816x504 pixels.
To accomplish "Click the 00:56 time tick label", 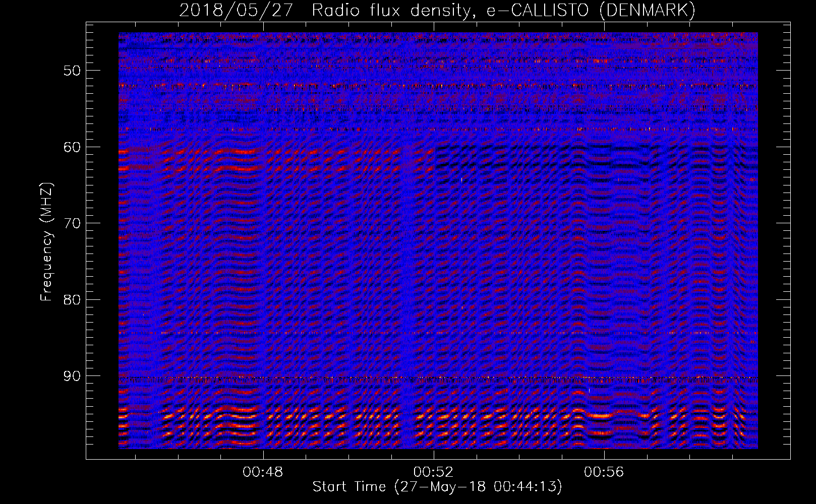I will 604,472.
